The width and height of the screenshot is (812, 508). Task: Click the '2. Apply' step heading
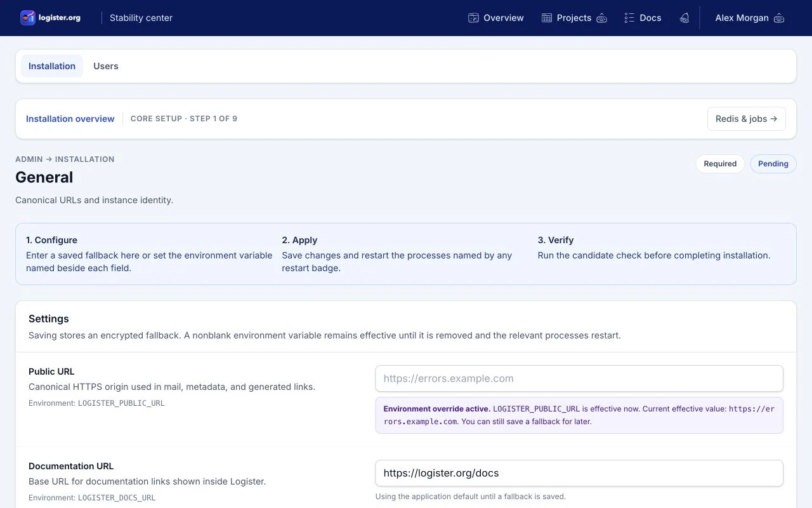[x=299, y=240]
